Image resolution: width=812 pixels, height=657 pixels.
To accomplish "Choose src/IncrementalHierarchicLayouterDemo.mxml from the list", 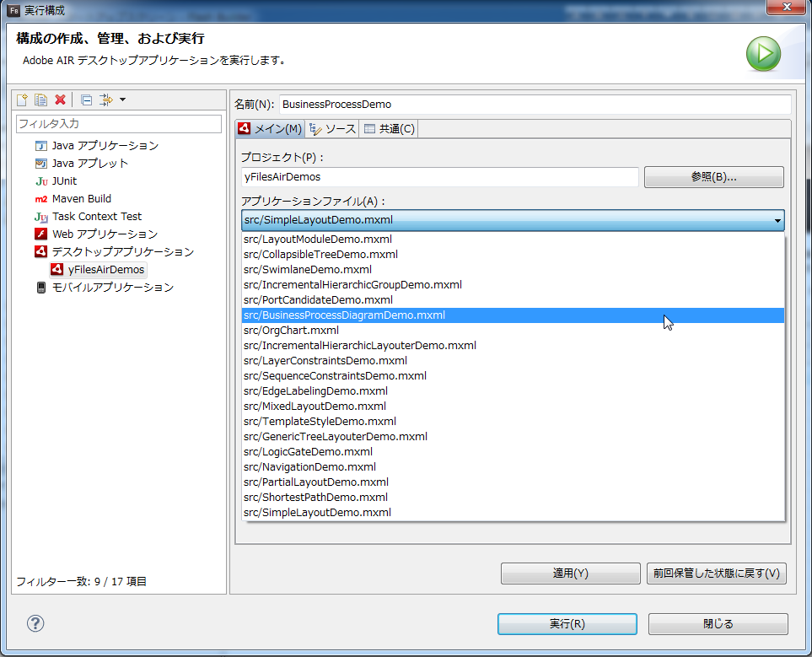I will tap(514, 346).
